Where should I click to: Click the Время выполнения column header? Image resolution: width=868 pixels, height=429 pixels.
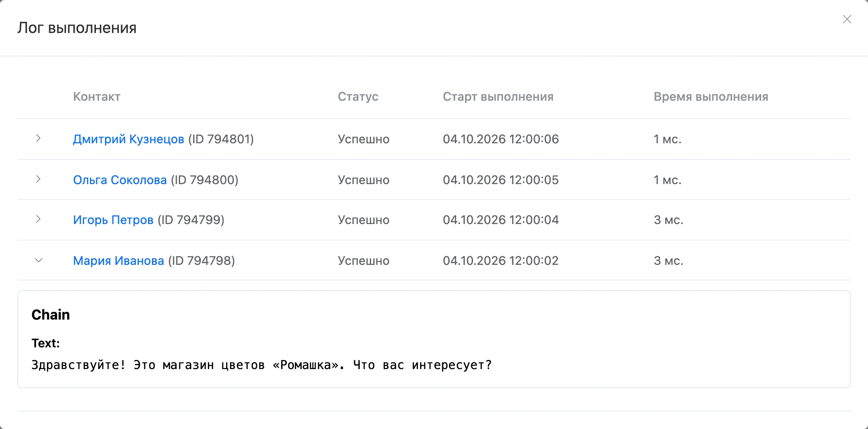coord(711,96)
